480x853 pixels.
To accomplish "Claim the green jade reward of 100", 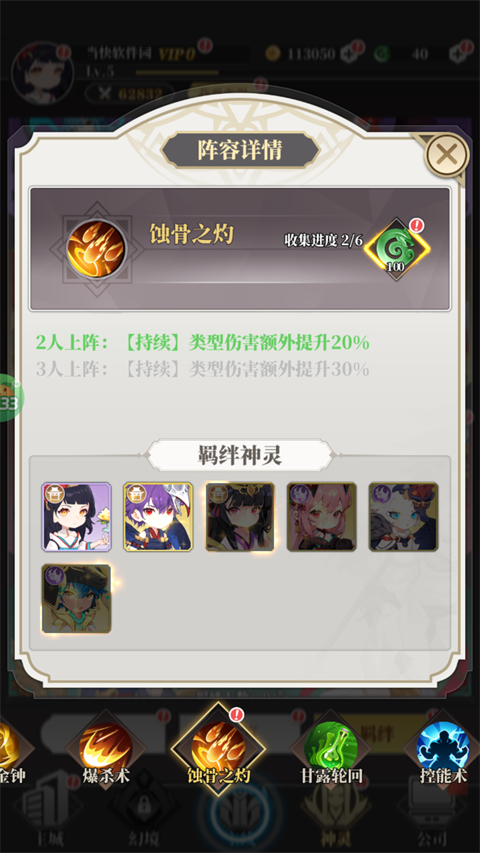I will 397,250.
